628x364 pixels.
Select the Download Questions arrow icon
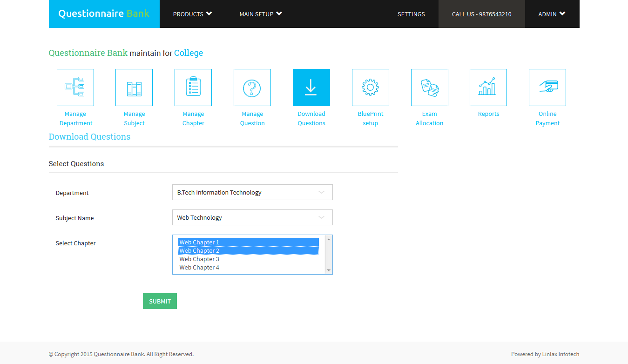(311, 88)
